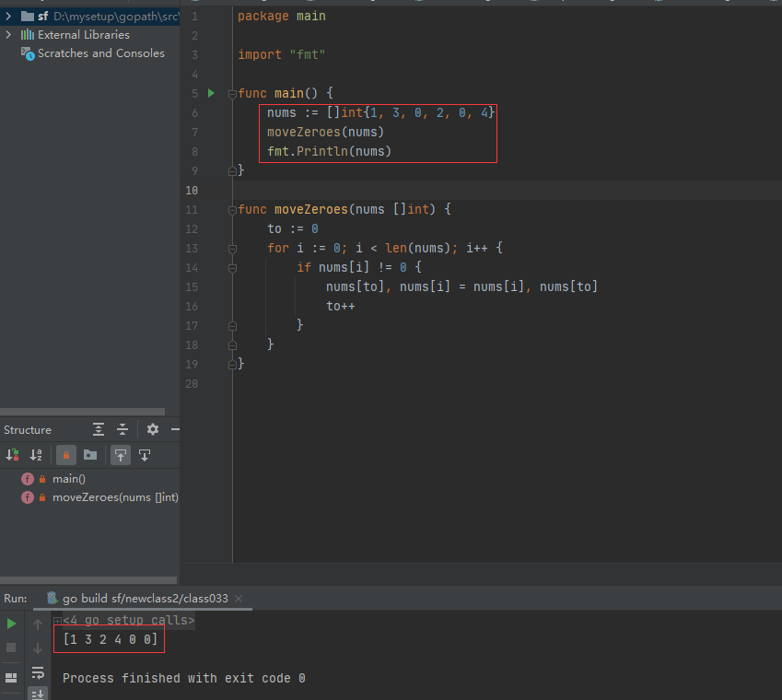782x700 pixels.
Task: Click External Libraries icon
Action: click(x=28, y=35)
